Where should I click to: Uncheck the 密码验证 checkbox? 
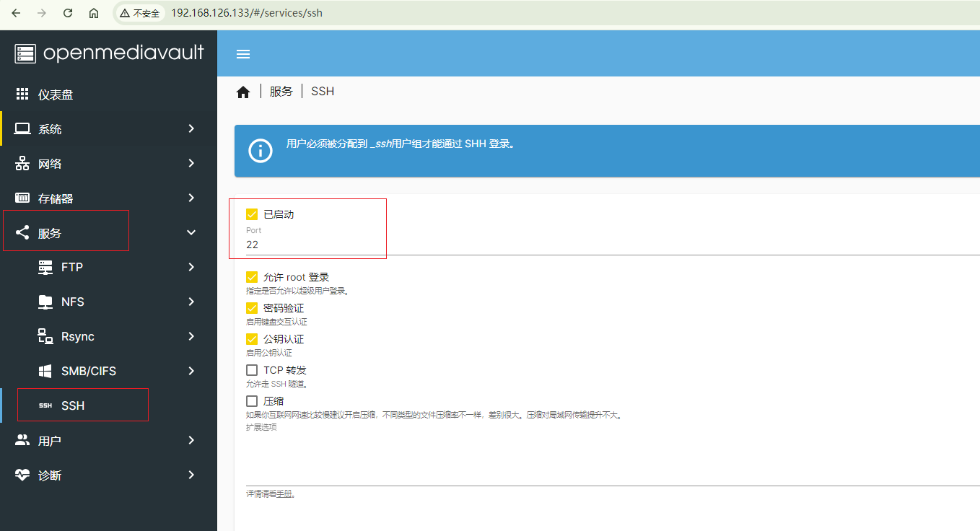click(x=252, y=308)
